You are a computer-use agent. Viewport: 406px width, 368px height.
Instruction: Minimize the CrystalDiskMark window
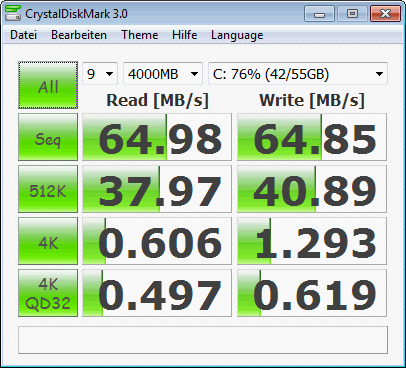pos(319,14)
